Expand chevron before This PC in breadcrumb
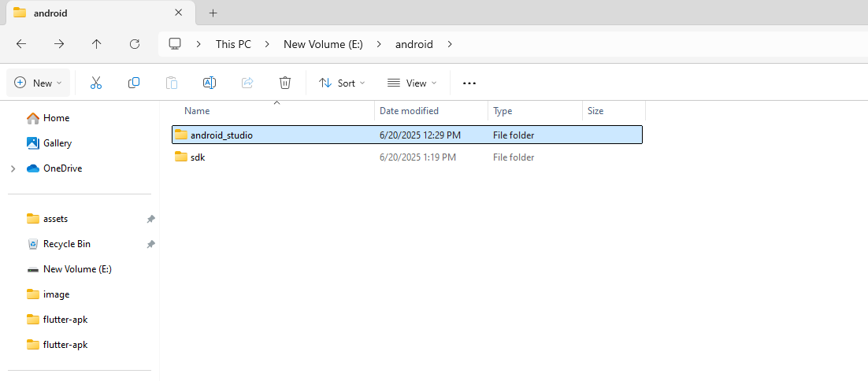The width and height of the screenshot is (868, 381). pos(198,44)
